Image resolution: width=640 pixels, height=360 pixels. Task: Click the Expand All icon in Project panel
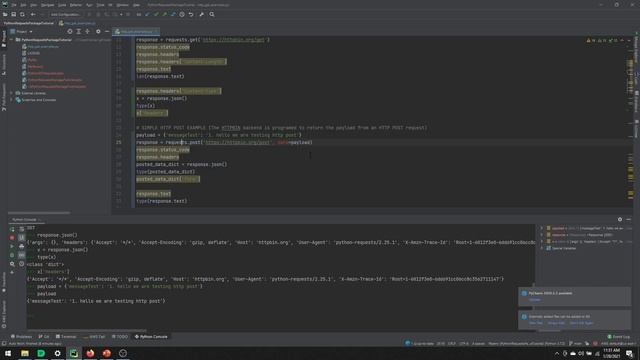79,31
